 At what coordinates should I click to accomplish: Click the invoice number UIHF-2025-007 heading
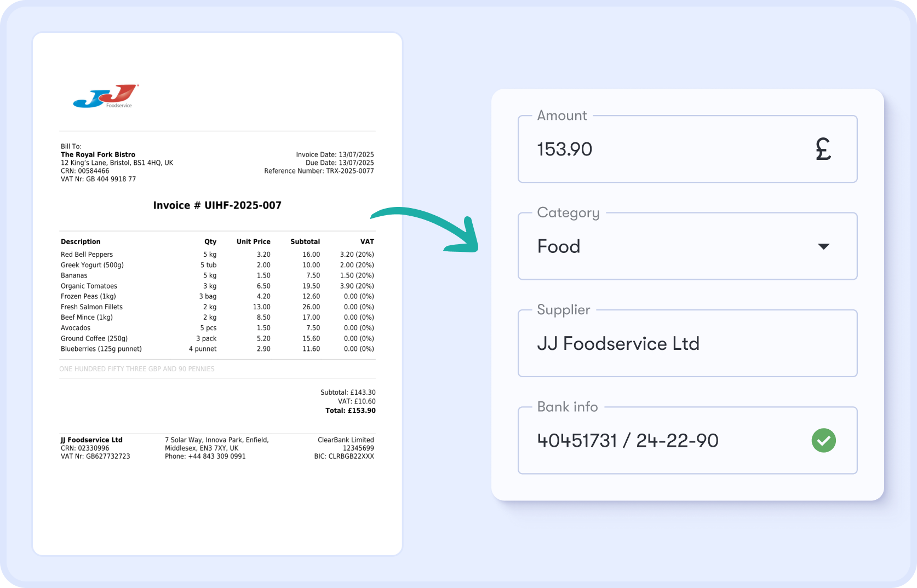pos(217,205)
